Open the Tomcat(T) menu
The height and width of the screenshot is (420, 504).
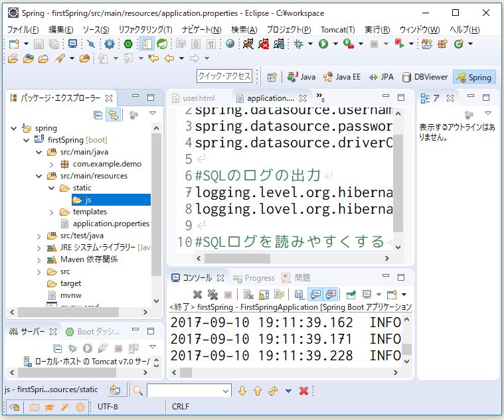pyautogui.click(x=337, y=30)
